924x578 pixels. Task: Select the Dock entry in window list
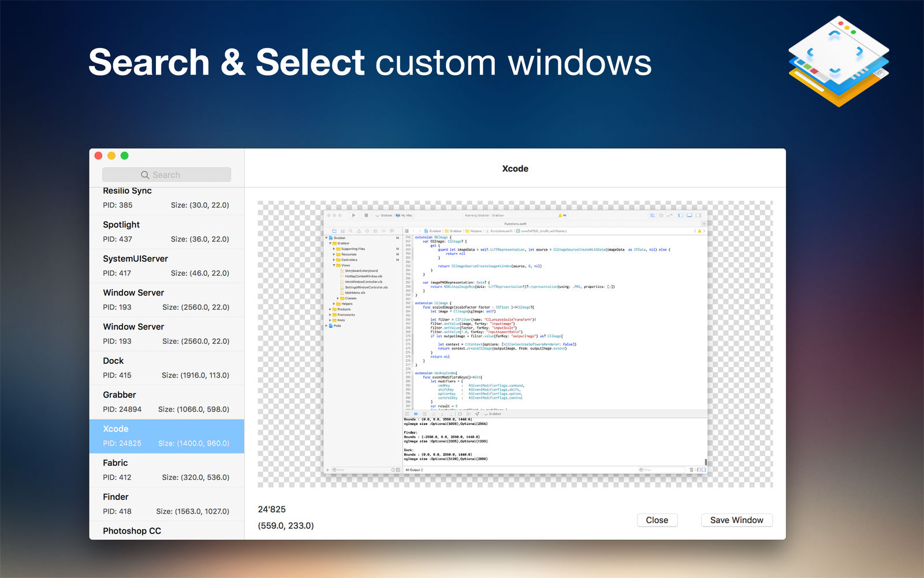coord(167,368)
